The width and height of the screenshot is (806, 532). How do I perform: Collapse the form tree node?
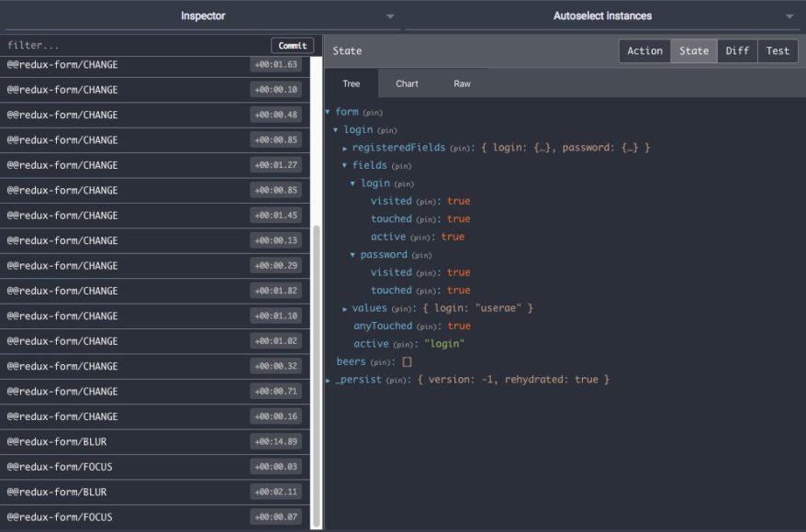click(x=328, y=111)
